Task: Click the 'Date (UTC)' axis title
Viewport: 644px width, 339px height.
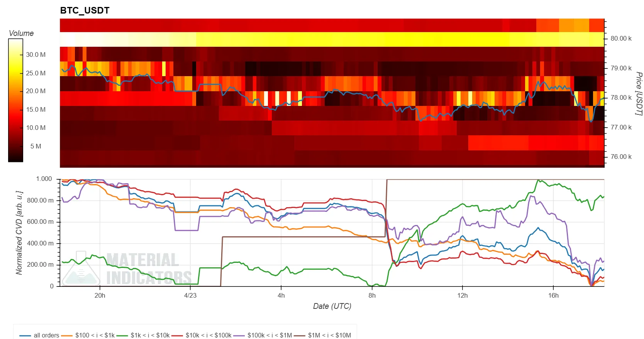Action: (x=332, y=306)
